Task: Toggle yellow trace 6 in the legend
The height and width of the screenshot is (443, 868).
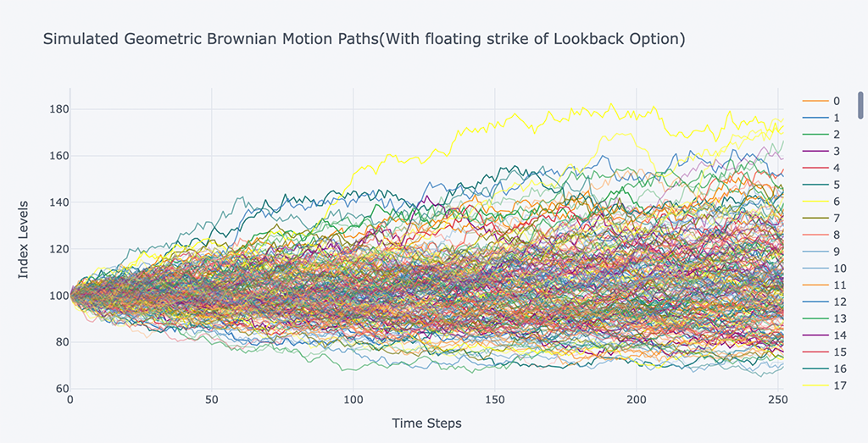Action: point(836,202)
